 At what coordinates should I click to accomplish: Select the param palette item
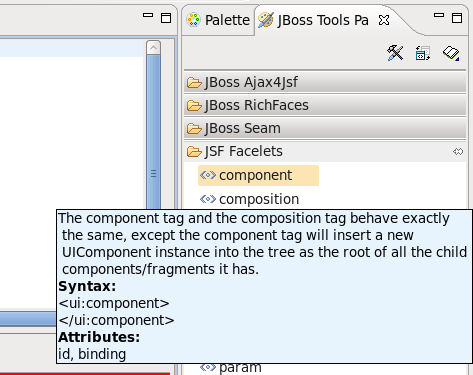[x=231, y=367]
